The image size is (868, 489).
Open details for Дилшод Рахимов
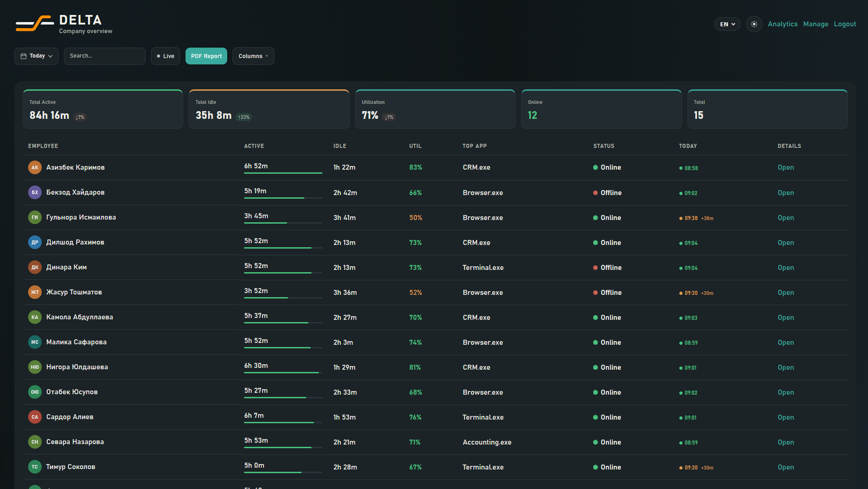(x=785, y=243)
